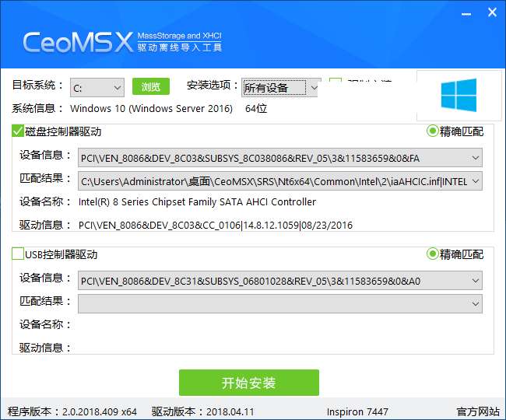Screen dimensions: 506x420
Task: Toggle the 磁盘控制器驱动 checkbox
Action: coord(18,131)
